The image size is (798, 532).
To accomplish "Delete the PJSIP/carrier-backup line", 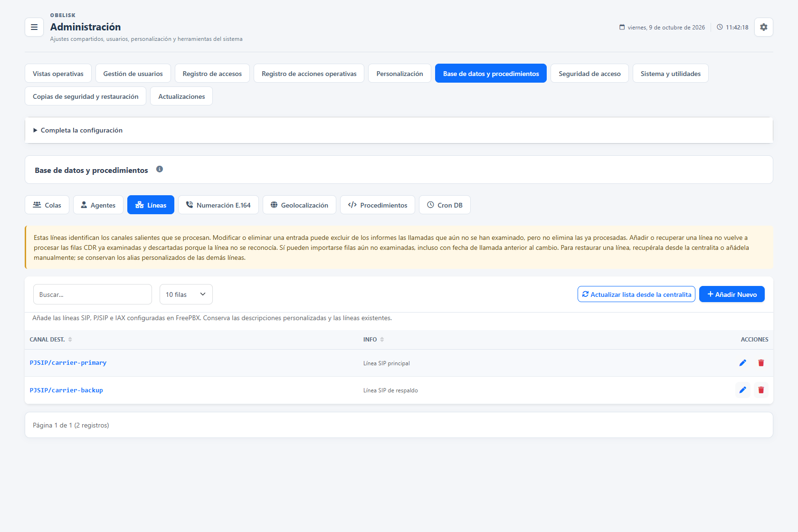I will 761,390.
